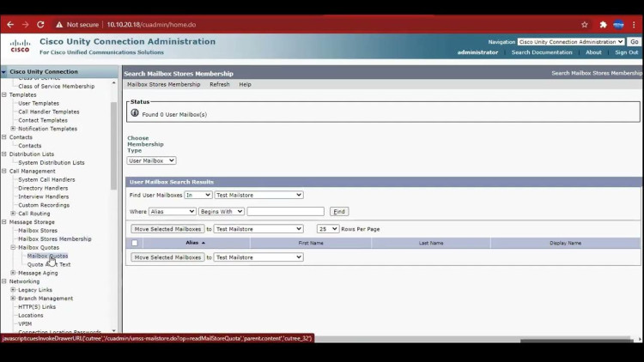Image resolution: width=644 pixels, height=362 pixels.
Task: Collapse the Contacts tree node
Action: coord(4,137)
